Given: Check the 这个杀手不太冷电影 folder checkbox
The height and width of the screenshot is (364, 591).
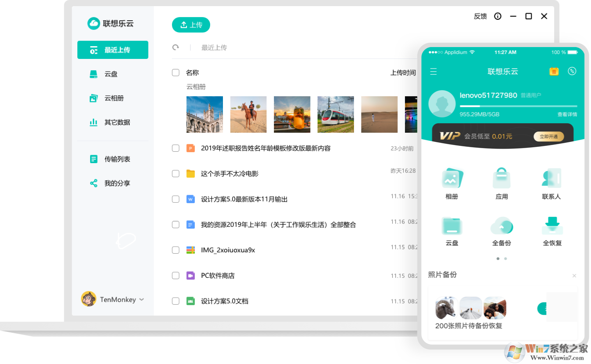Looking at the screenshot, I should pos(175,173).
